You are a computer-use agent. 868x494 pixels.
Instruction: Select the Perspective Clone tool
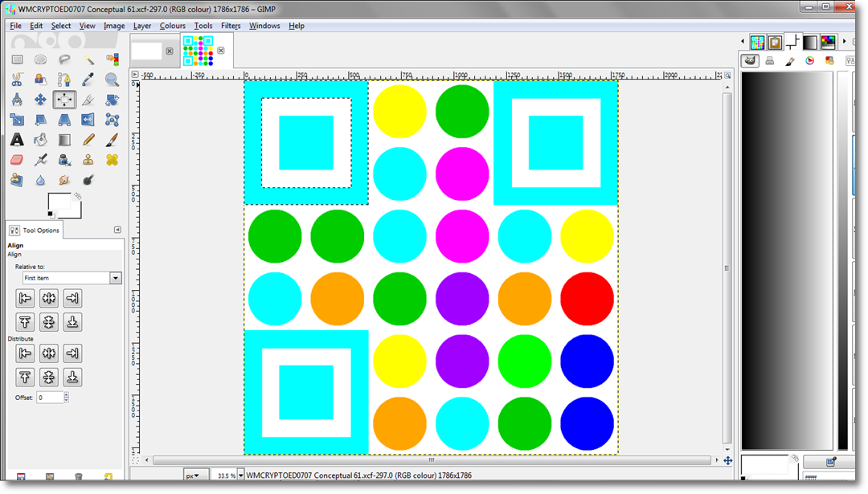(x=17, y=180)
